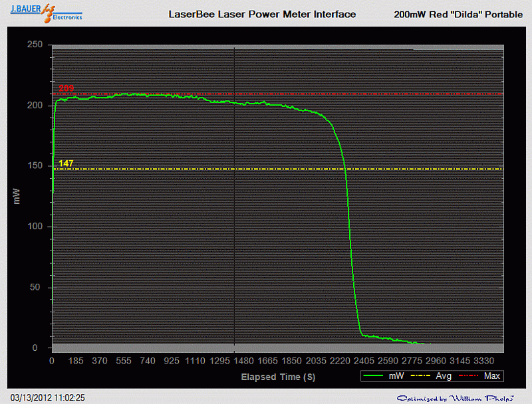Select the red Max dash icon in legend
The width and height of the screenshot is (532, 404).
click(x=469, y=376)
